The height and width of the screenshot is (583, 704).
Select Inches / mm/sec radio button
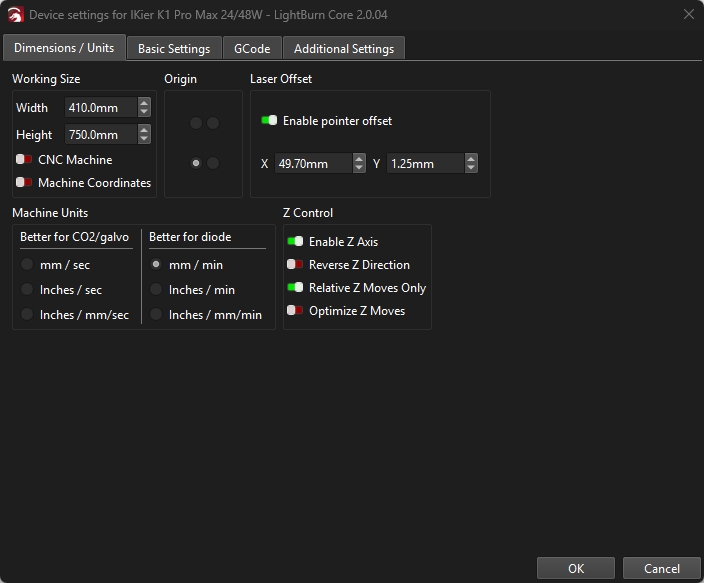27,315
